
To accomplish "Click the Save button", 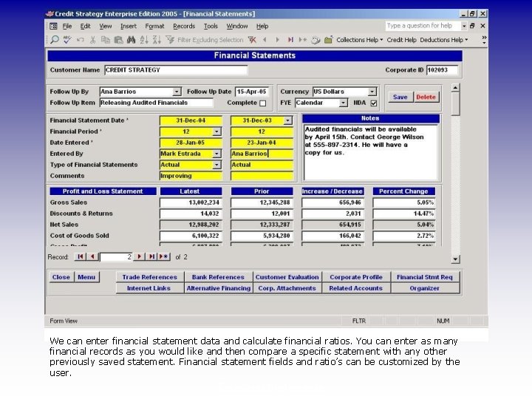I will (400, 97).
